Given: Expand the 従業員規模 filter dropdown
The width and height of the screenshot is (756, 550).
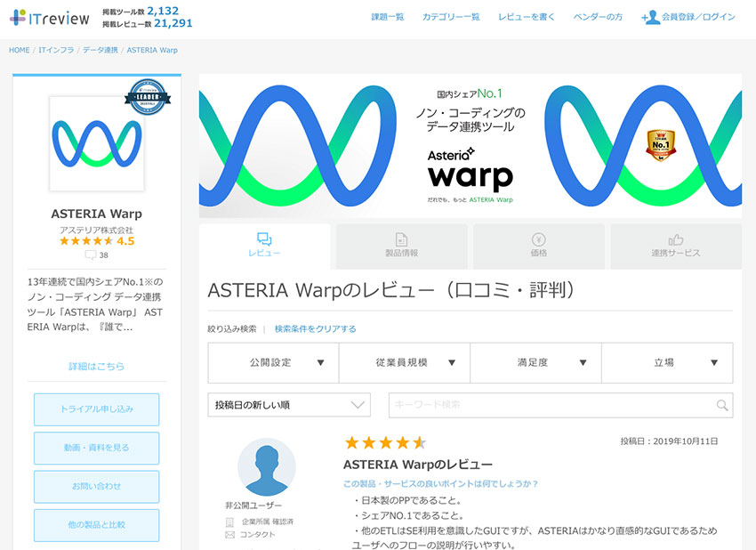Looking at the screenshot, I should click(405, 363).
